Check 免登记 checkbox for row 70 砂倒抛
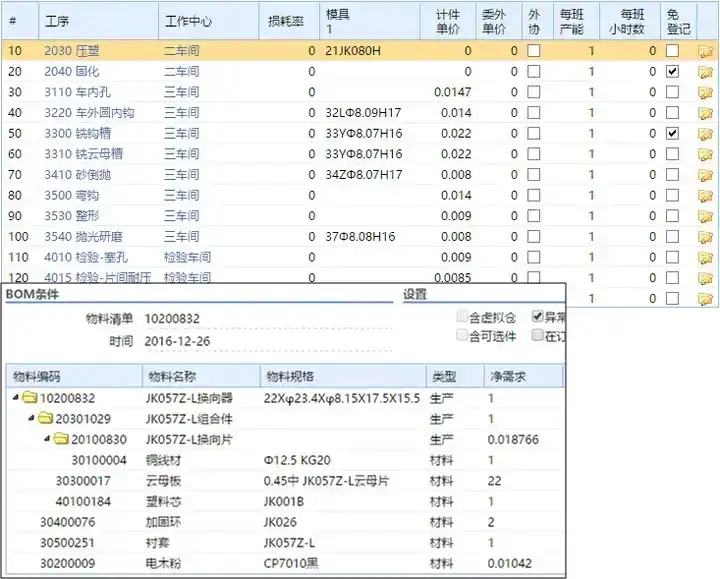Viewport: 720px width, 579px height. 672,174
